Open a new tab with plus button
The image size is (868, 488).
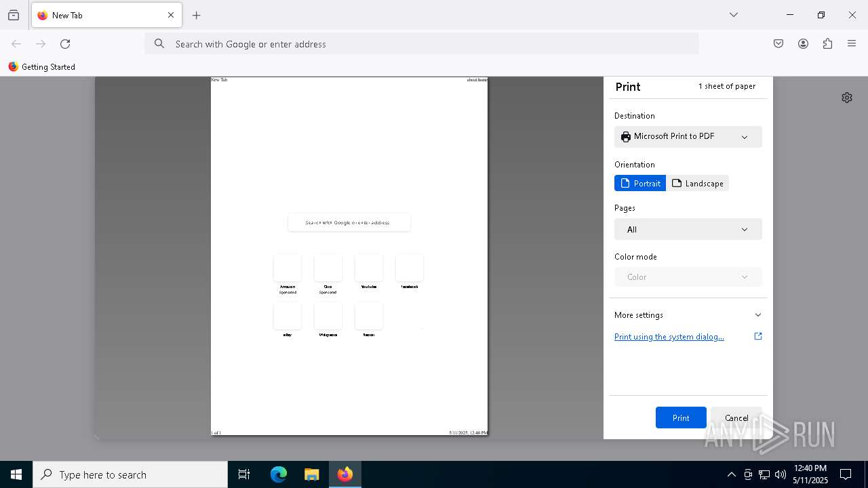click(197, 15)
